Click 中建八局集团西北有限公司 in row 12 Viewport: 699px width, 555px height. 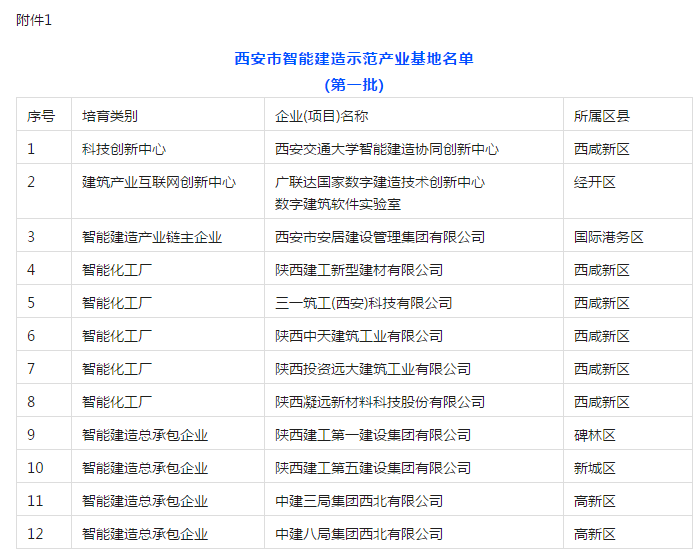click(x=359, y=534)
